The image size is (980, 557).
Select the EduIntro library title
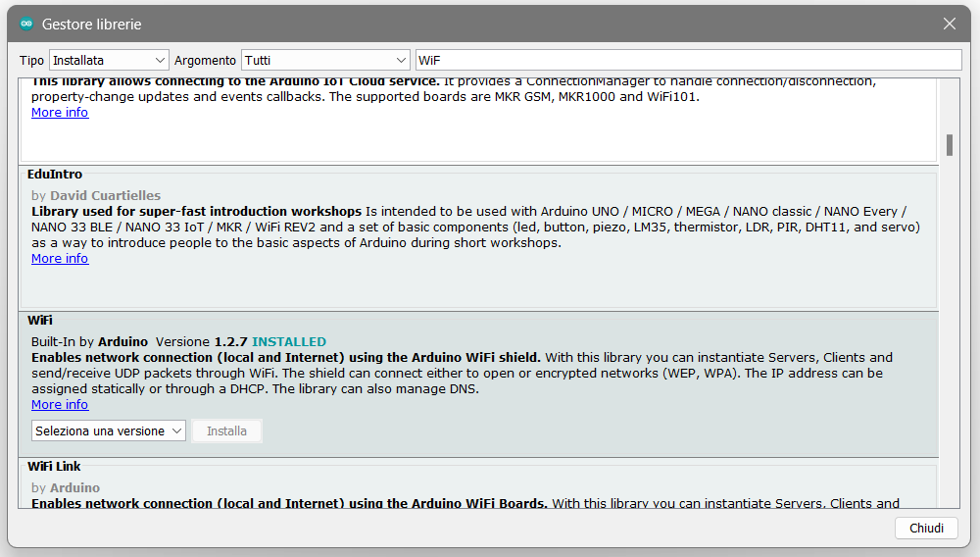pos(55,175)
